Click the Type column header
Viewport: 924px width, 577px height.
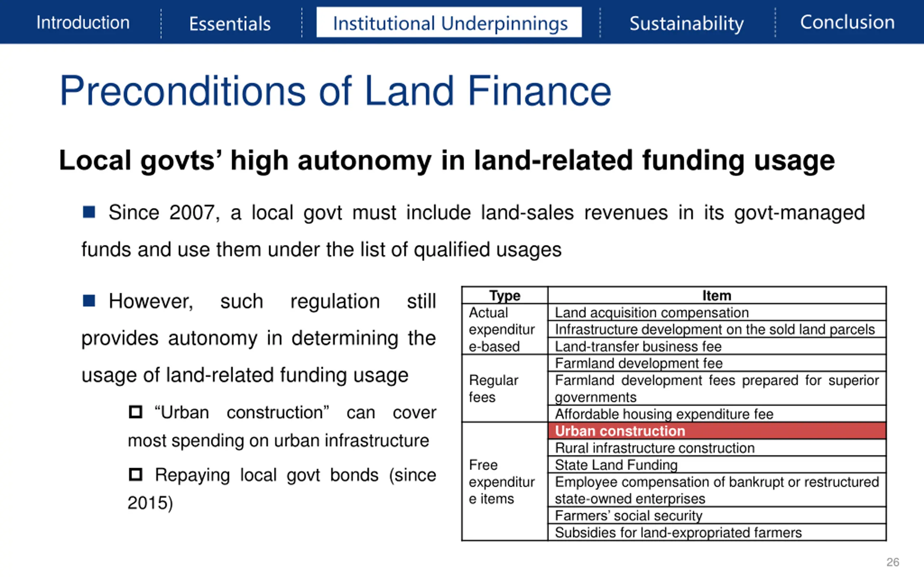coord(504,295)
